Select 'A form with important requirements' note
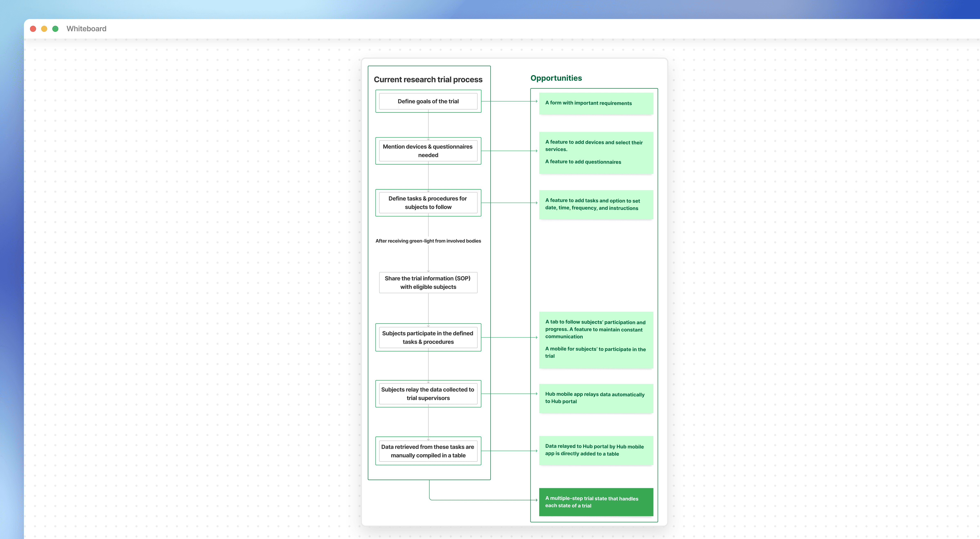 click(596, 103)
